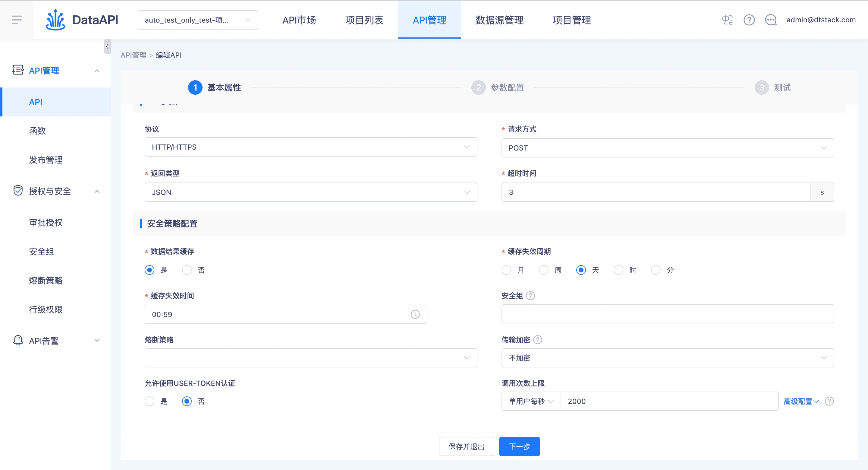Expand the API告警 sidebar group
868x470 pixels.
click(x=97, y=341)
